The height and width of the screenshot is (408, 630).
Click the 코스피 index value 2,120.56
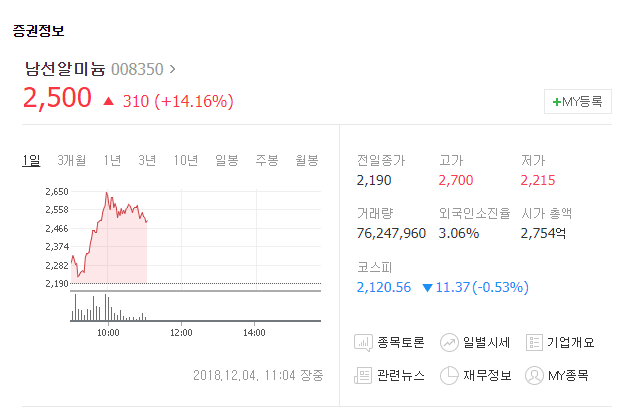click(x=384, y=287)
